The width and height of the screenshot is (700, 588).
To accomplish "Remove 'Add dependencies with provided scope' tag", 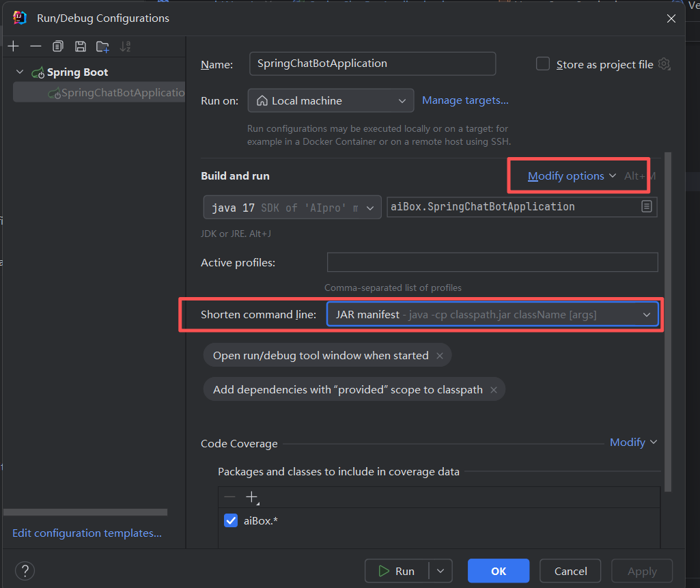I will click(x=494, y=390).
